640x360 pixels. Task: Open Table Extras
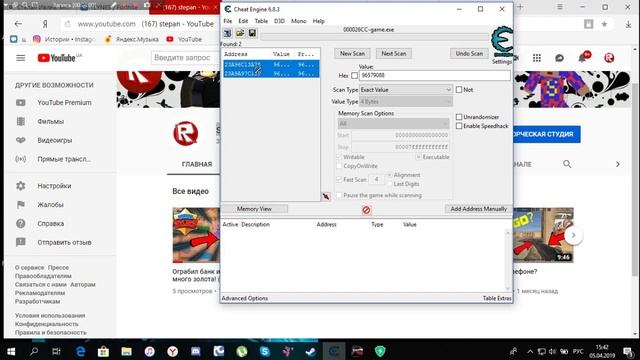(497, 298)
